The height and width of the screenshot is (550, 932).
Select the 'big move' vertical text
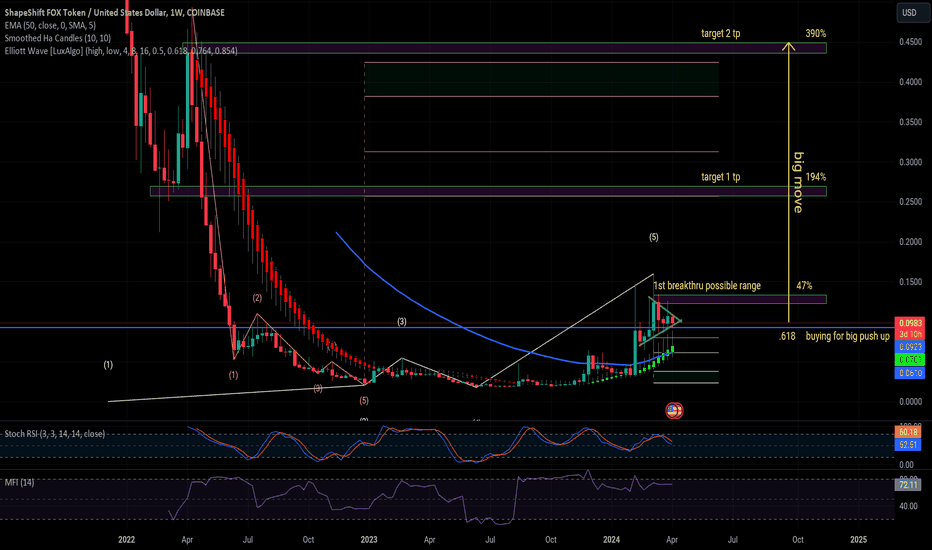click(x=799, y=183)
